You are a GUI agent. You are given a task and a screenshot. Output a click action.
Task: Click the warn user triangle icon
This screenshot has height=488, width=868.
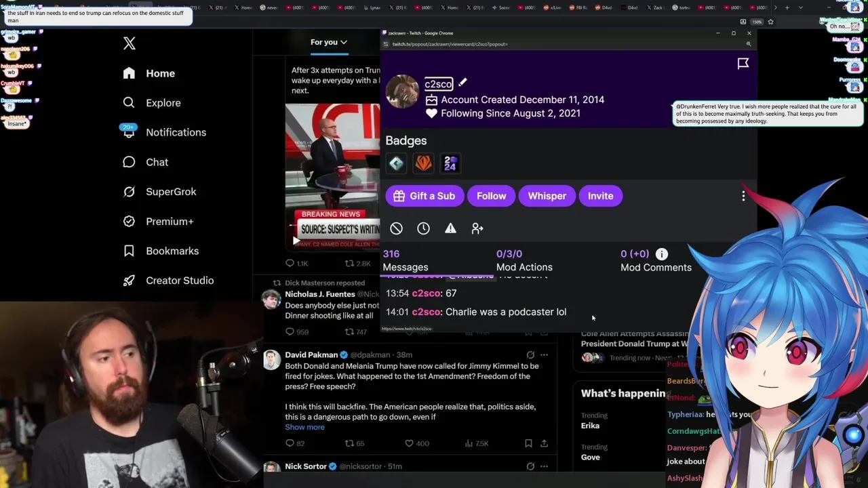pyautogui.click(x=450, y=228)
